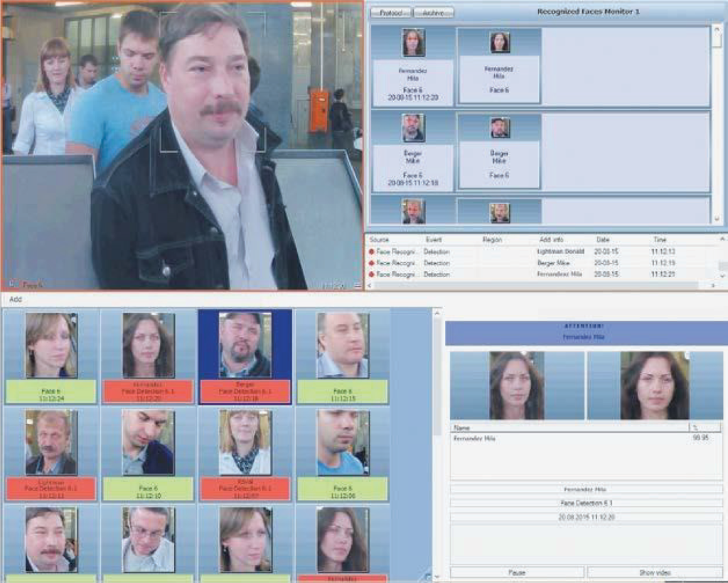Click the camera menu icon in video corner
728x583 pixels.
coord(357,285)
